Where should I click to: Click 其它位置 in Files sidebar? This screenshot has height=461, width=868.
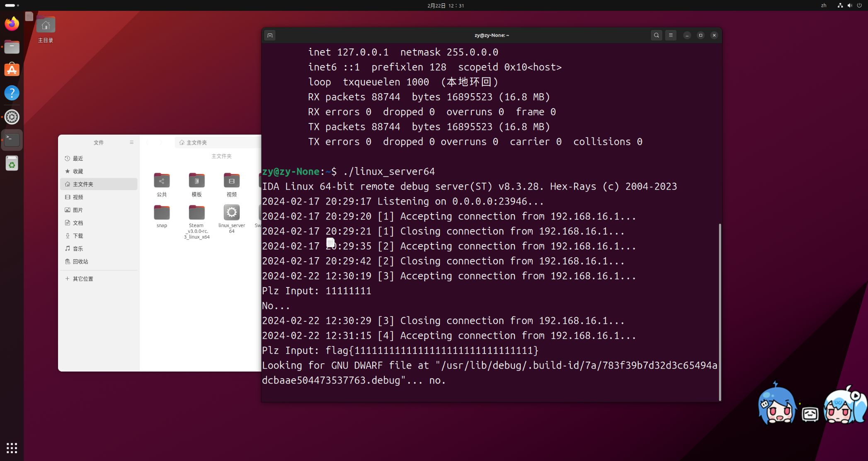99,279
